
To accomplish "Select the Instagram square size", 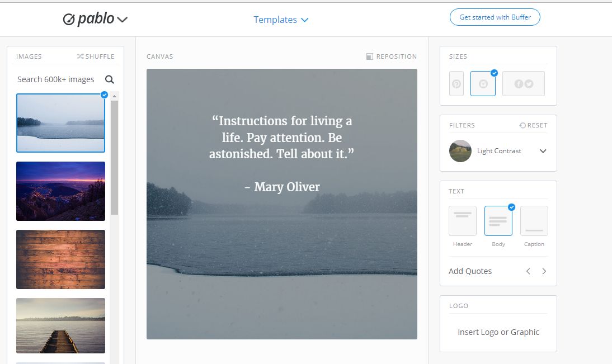I will [x=483, y=84].
